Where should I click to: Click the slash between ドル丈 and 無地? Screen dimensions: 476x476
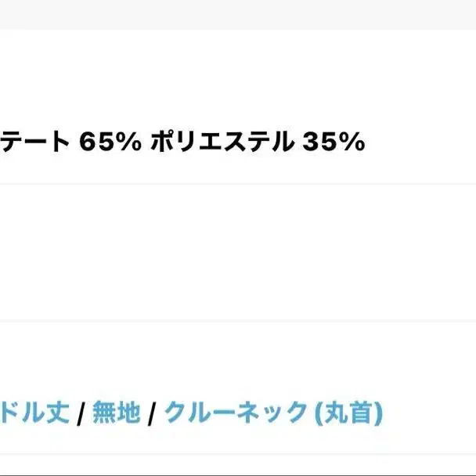click(x=81, y=412)
